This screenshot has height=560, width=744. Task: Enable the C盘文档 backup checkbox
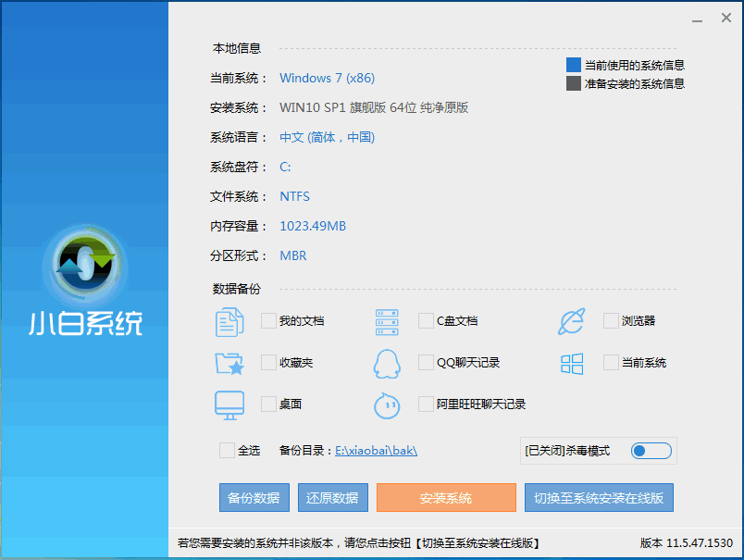pyautogui.click(x=426, y=321)
